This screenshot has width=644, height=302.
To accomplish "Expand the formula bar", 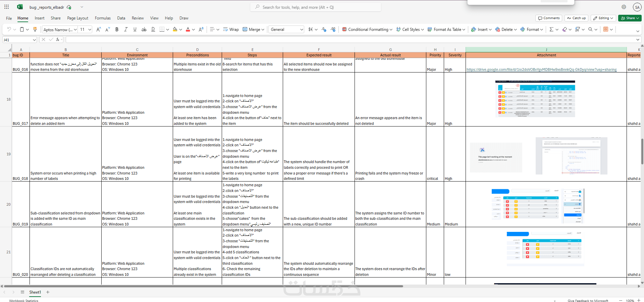I will coord(638,40).
